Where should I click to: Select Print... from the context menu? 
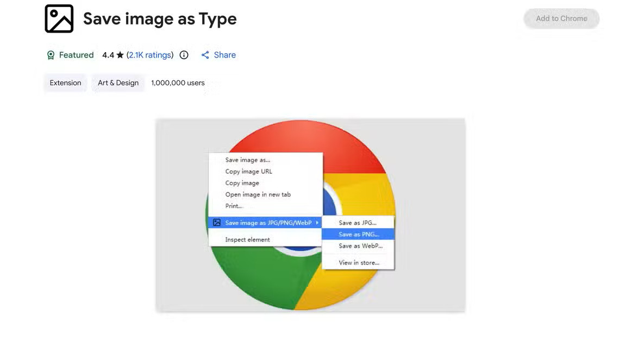pos(234,206)
